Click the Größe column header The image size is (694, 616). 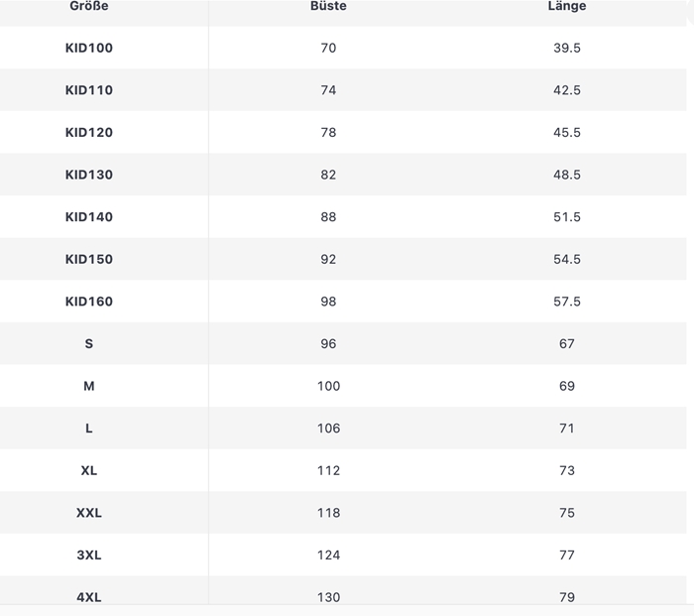click(89, 6)
